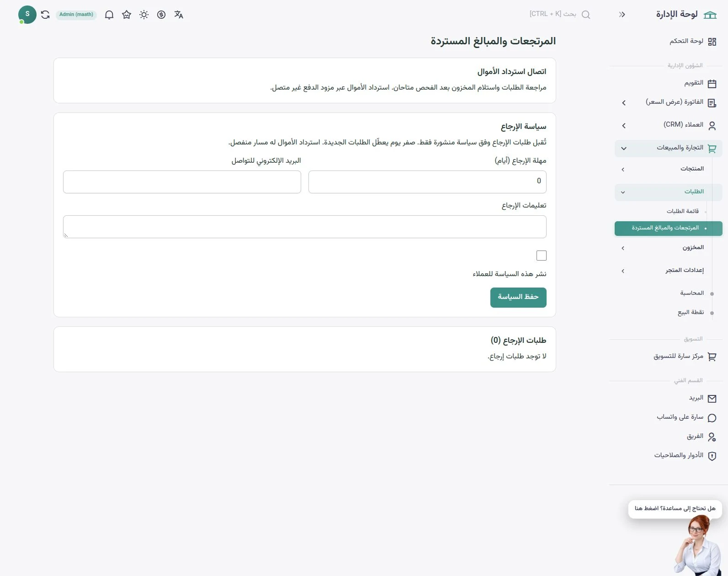Screen dimensions: 728x576
Task: Click the calendar icon for التقويم
Action: (x=712, y=83)
